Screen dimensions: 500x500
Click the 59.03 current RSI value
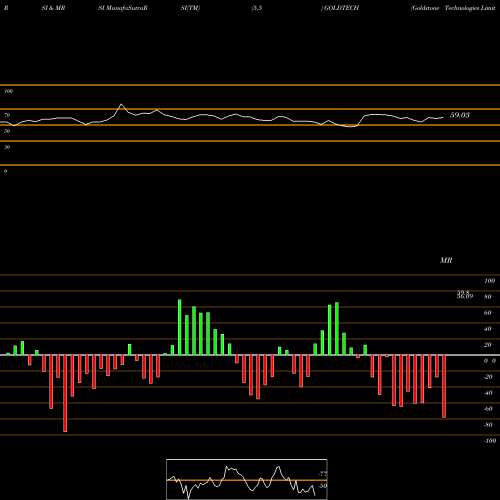[x=460, y=115]
